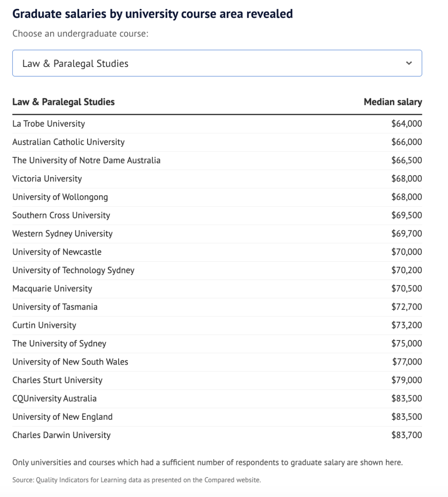Click University of Tasmania in the list
This screenshot has height=497, width=448.
click(x=55, y=307)
